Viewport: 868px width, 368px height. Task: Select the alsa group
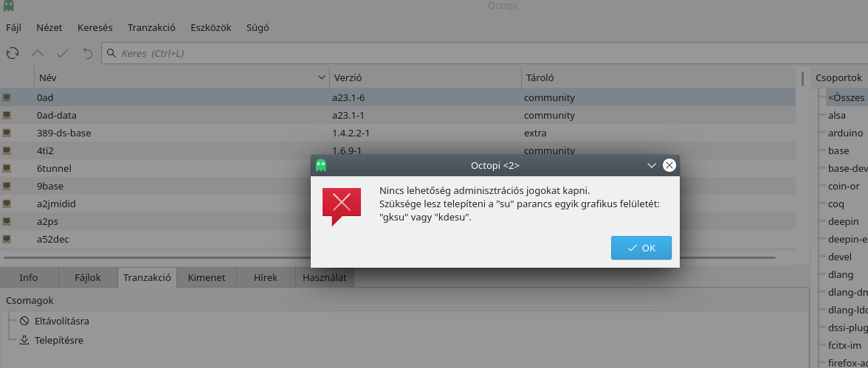pyautogui.click(x=836, y=115)
